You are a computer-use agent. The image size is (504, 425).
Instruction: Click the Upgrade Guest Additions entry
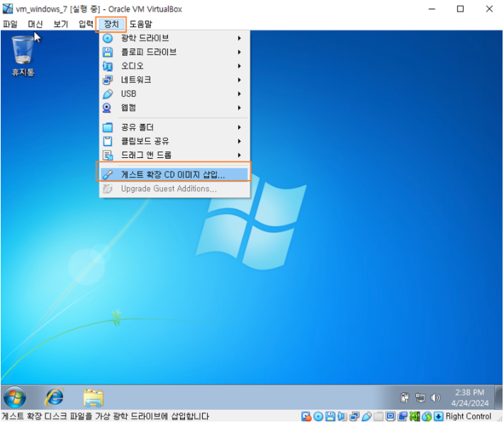coord(174,188)
